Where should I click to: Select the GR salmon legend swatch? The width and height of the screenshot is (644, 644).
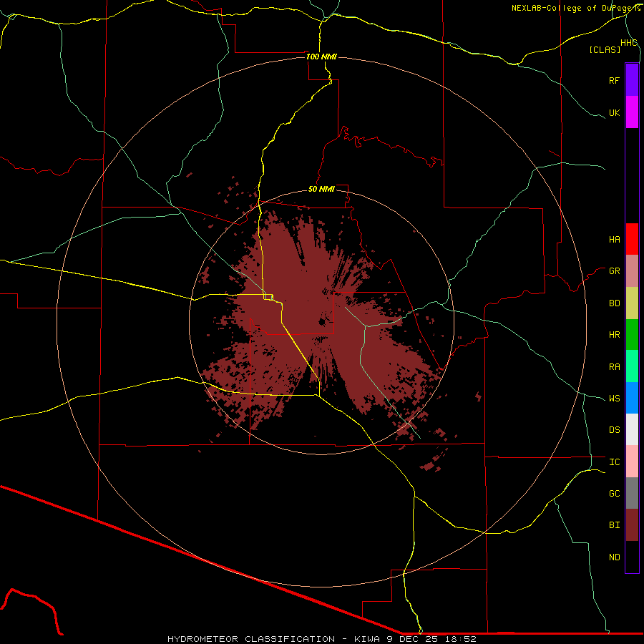point(632,271)
